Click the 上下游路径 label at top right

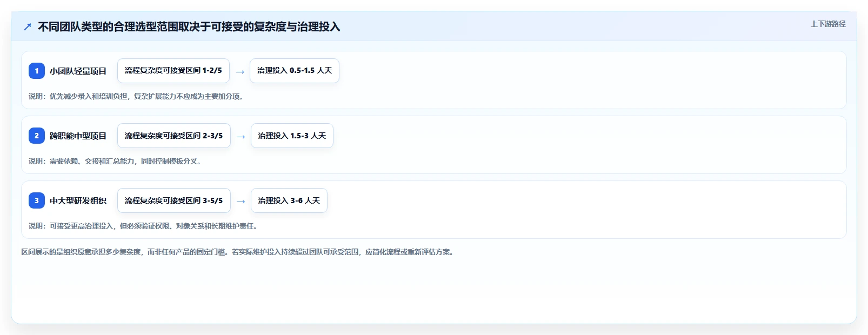point(828,24)
